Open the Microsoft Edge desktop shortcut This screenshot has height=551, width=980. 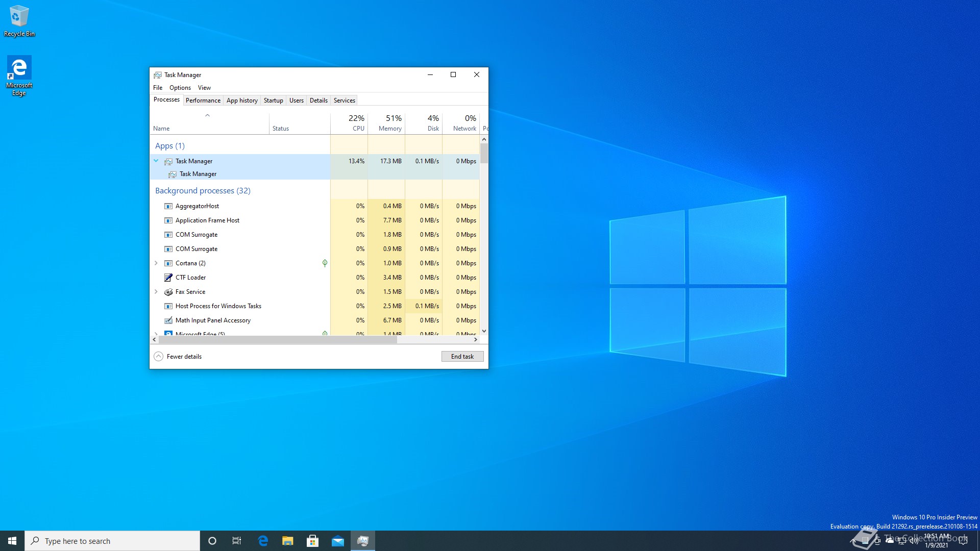coord(19,76)
